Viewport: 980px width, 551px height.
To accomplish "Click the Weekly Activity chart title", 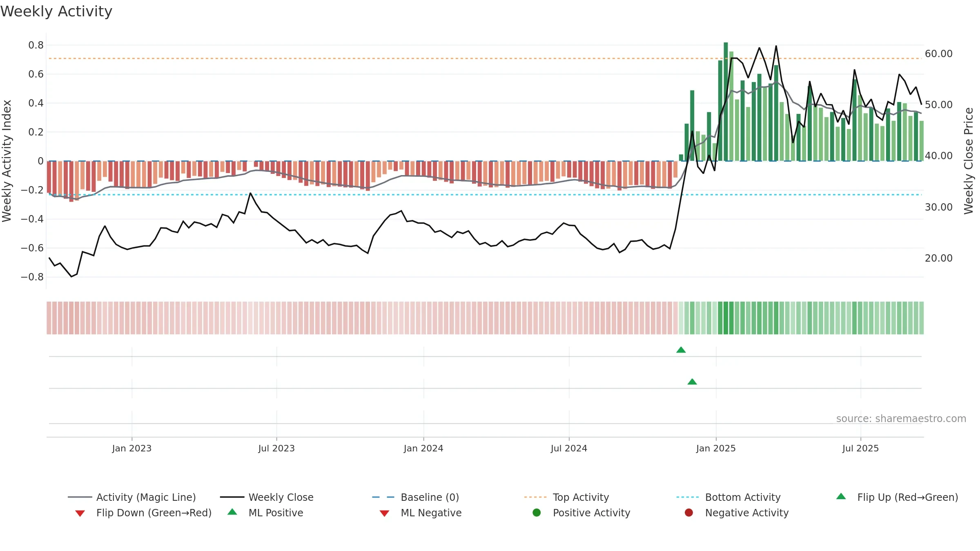I will 56,11.
